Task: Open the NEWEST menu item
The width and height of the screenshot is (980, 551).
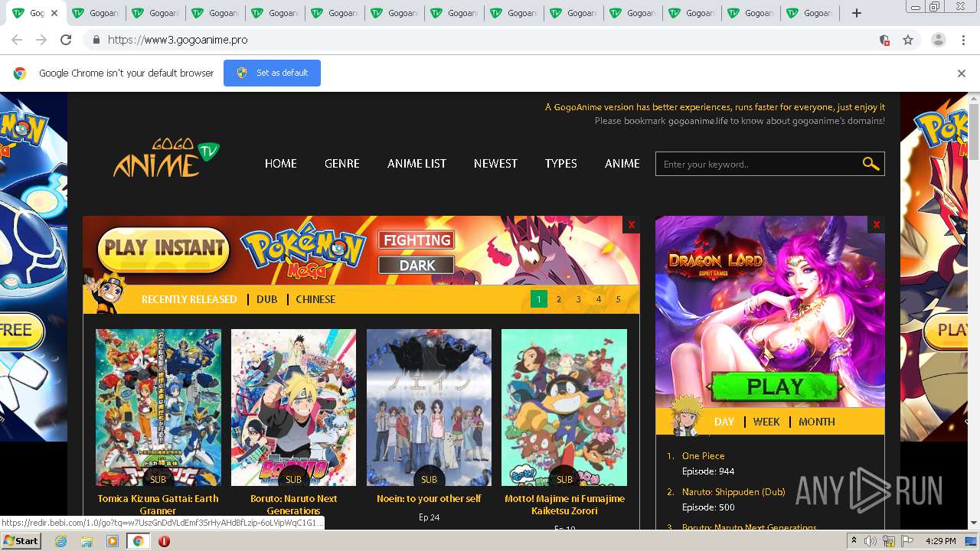Action: click(x=495, y=164)
